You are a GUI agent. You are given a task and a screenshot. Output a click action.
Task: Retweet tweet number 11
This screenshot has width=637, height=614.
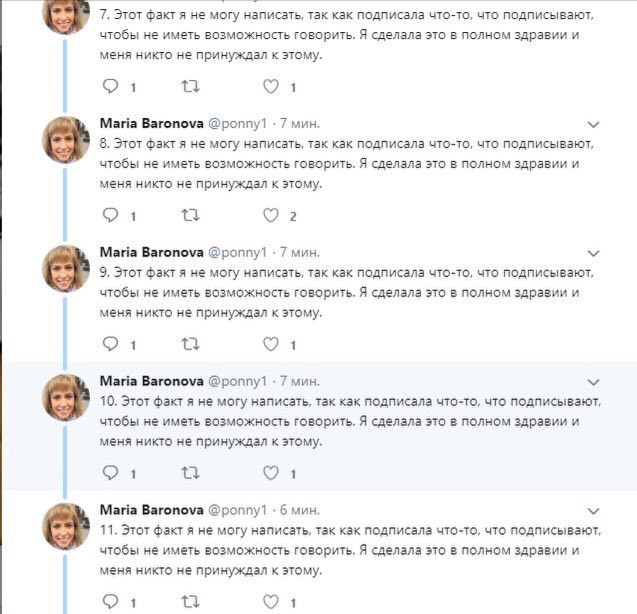click(190, 601)
